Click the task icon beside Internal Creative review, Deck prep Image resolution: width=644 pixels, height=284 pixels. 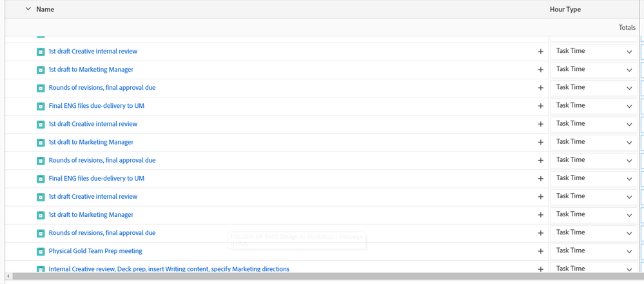pos(40,269)
